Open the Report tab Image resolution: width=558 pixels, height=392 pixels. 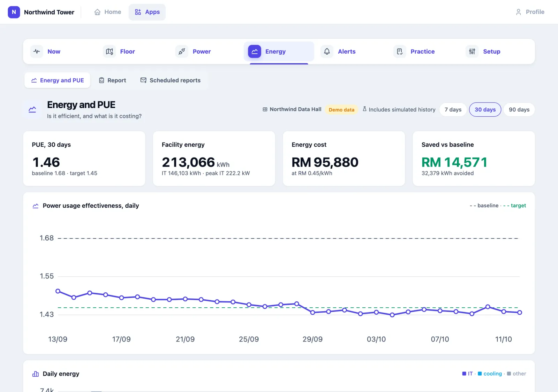point(112,80)
